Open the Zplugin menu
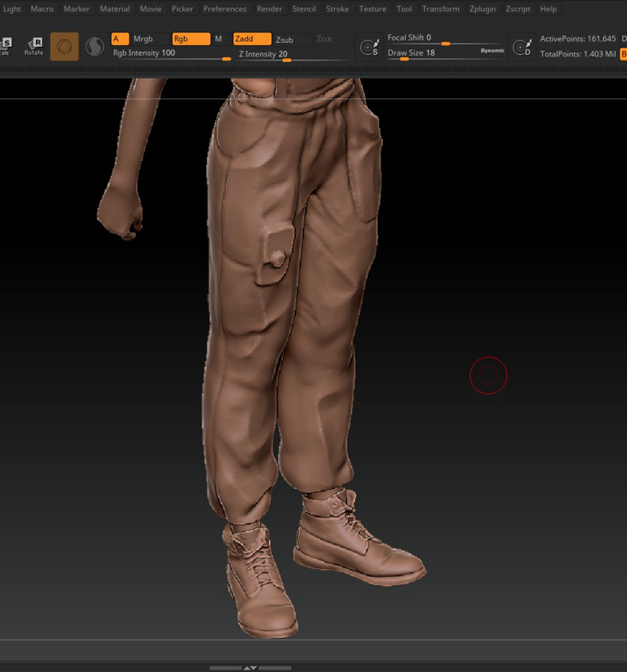 tap(482, 9)
